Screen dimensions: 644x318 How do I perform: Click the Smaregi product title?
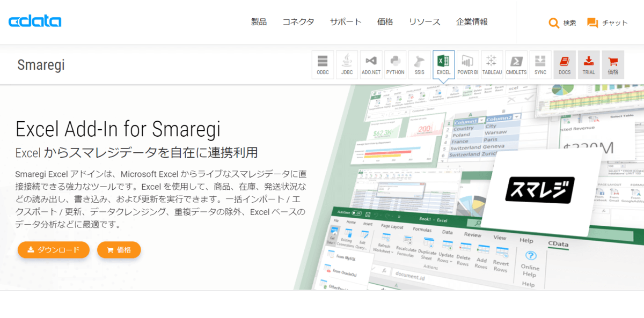point(41,65)
